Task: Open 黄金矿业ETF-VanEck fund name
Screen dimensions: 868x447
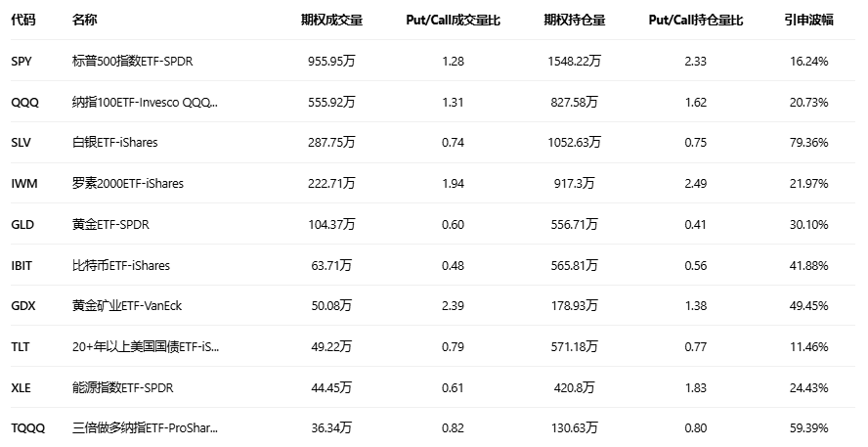Action: coord(127,306)
